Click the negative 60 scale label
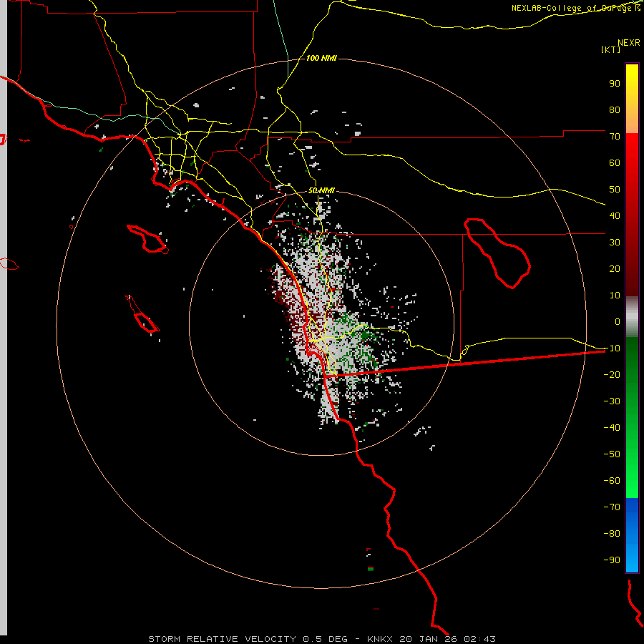This screenshot has height=644, width=644. coord(612,481)
